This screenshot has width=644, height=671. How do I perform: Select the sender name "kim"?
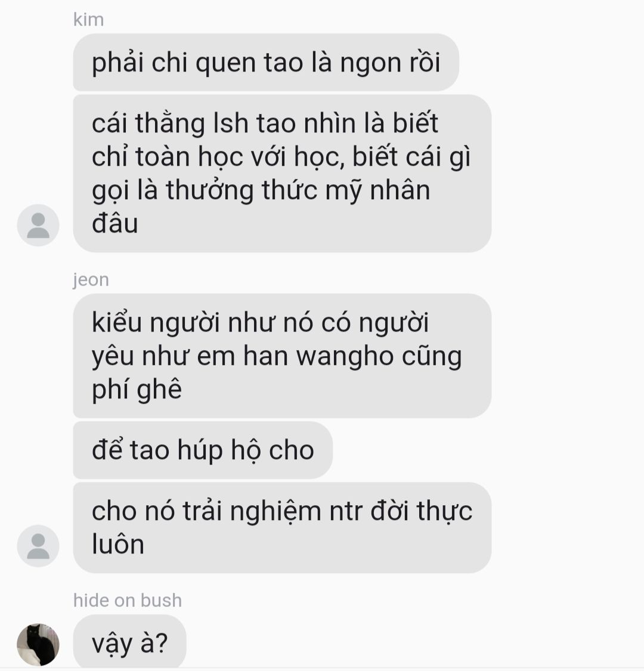pos(88,20)
